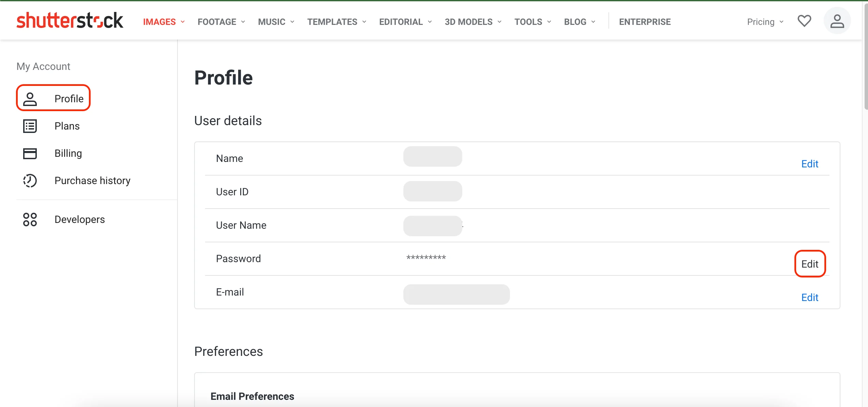The image size is (868, 407).
Task: Expand the Tools dropdown menu
Action: pos(533,22)
